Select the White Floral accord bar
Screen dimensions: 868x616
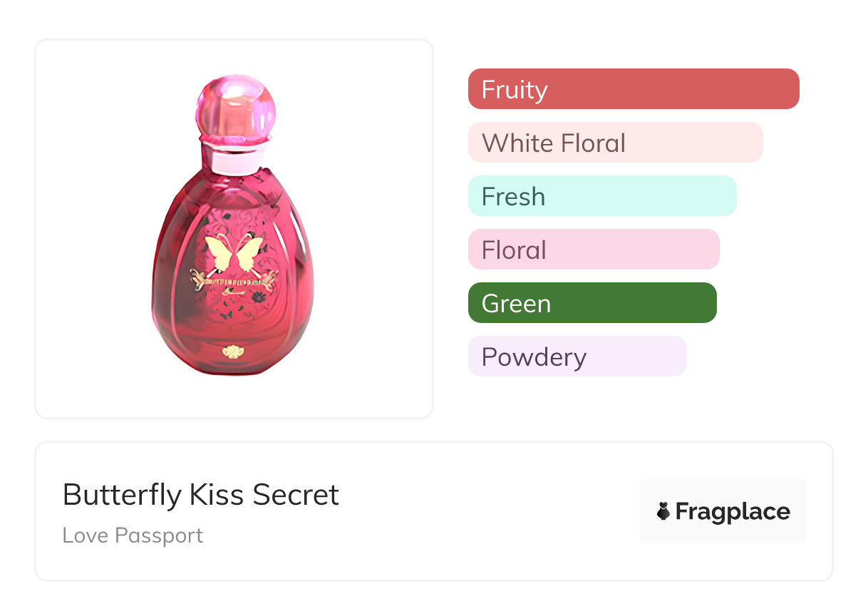[615, 143]
